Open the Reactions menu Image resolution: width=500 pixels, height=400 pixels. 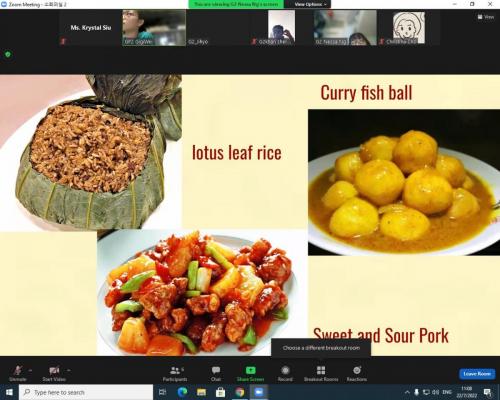357,373
